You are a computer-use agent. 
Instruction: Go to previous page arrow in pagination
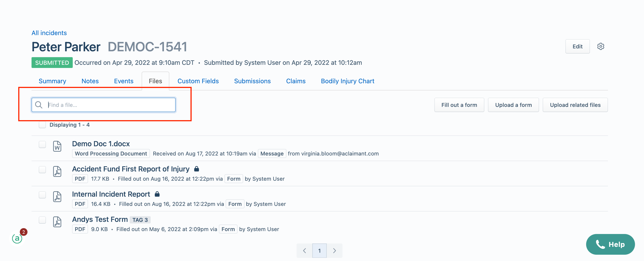(x=304, y=250)
